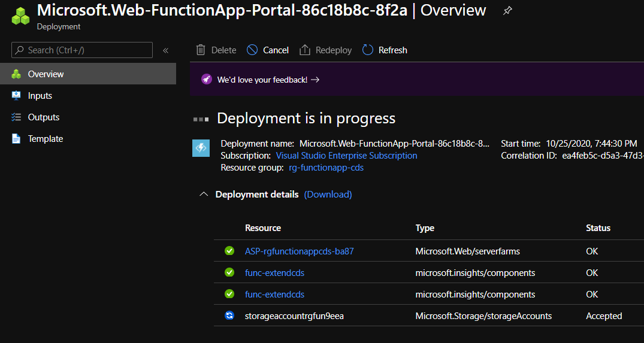Click the Cancel deployment icon
644x343 pixels.
[252, 50]
